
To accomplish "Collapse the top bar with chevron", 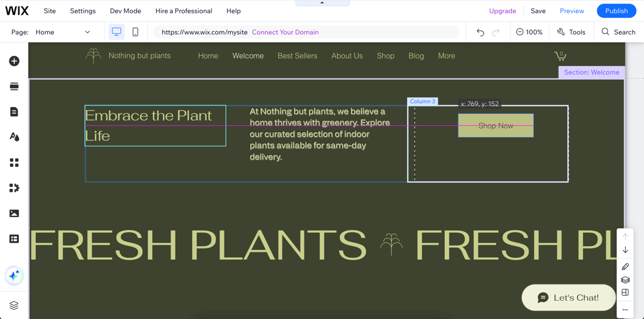I will (x=322, y=3).
